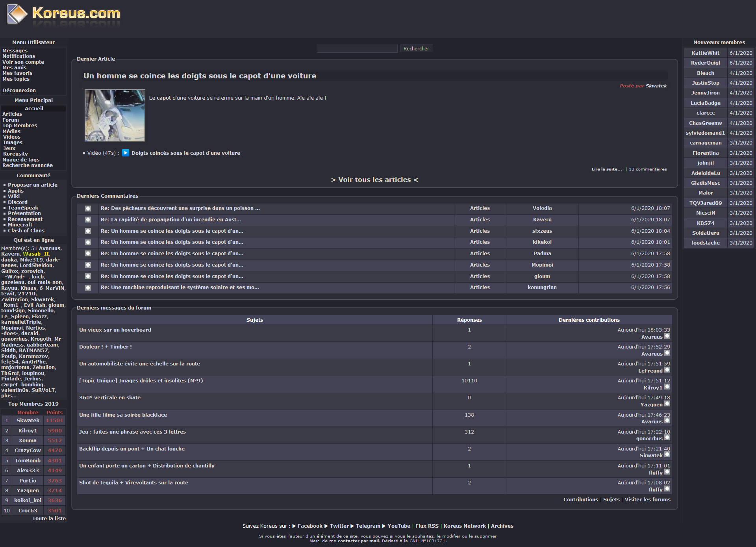Click post icon beside Volodia's comment row
This screenshot has height=547, width=756.
point(88,208)
